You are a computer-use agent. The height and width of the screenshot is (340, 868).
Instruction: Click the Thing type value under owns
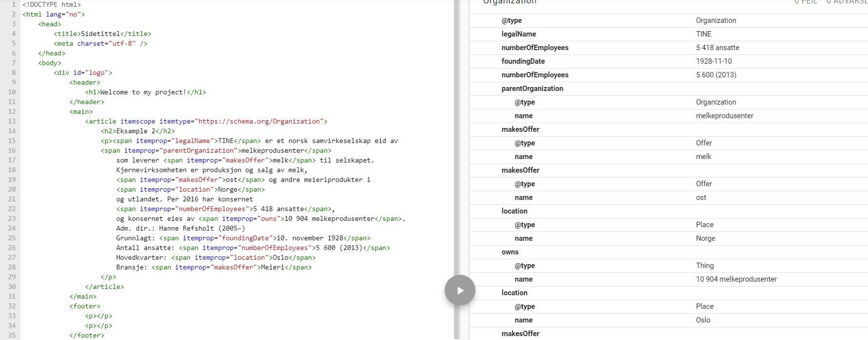pos(705,266)
